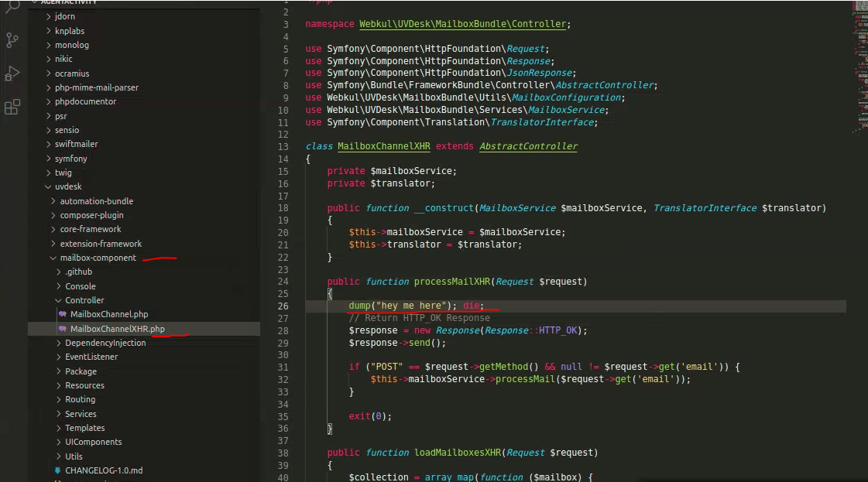Collapse the uvdesk folder
Image resolution: width=868 pixels, height=482 pixels.
click(48, 187)
